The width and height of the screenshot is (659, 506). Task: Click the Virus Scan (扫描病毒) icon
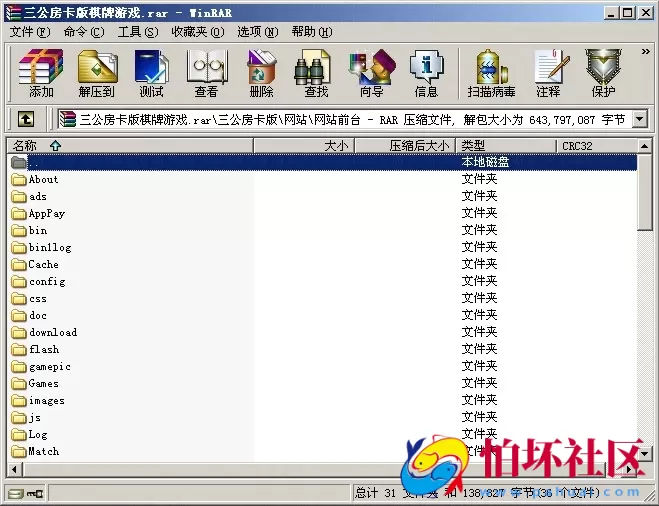[x=491, y=74]
